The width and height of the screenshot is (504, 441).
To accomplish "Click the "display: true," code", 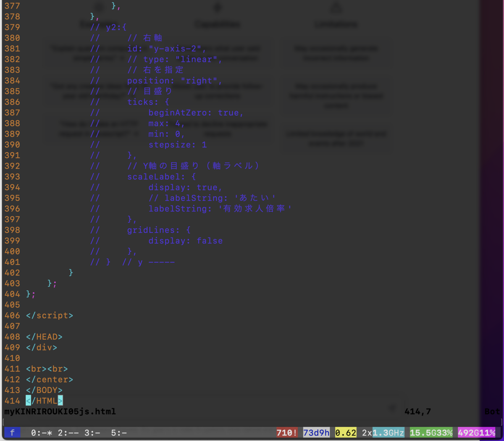I will (186, 187).
